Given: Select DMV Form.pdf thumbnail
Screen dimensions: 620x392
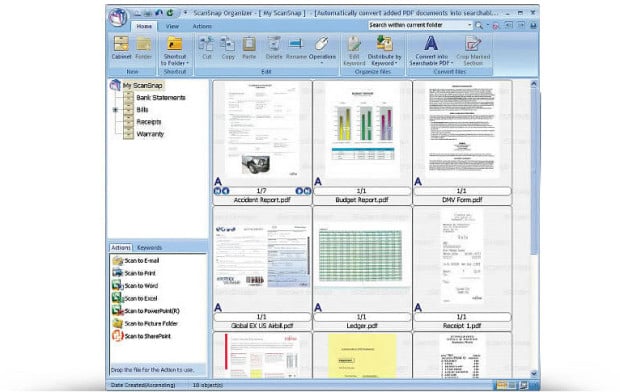Looking at the screenshot, I should tap(461, 130).
